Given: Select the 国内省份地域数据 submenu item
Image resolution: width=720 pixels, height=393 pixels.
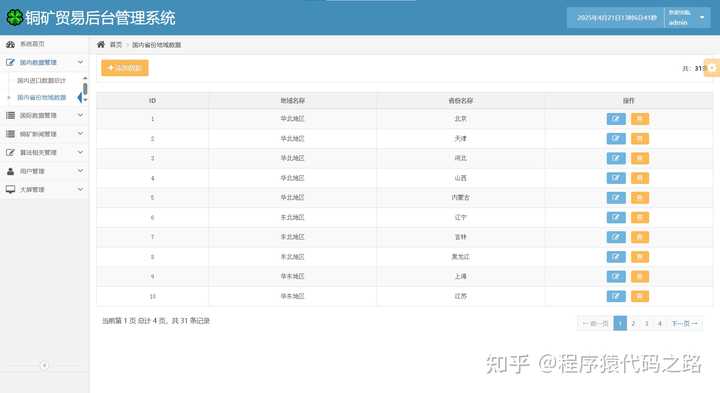Looking at the screenshot, I should click(x=42, y=97).
